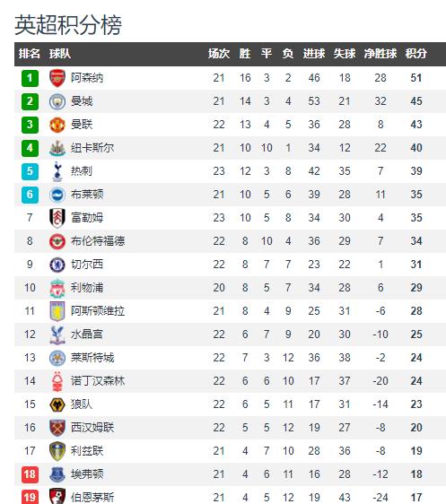Screen dimensions: 446x504
Task: Click the Crystal Palace eagle crest
Action: 57,335
